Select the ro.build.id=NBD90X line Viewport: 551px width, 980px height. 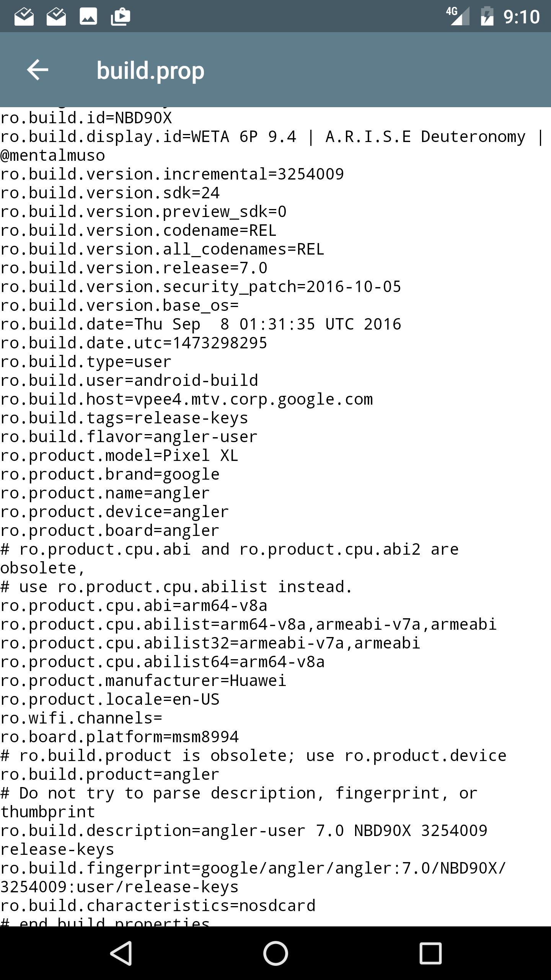(x=86, y=118)
